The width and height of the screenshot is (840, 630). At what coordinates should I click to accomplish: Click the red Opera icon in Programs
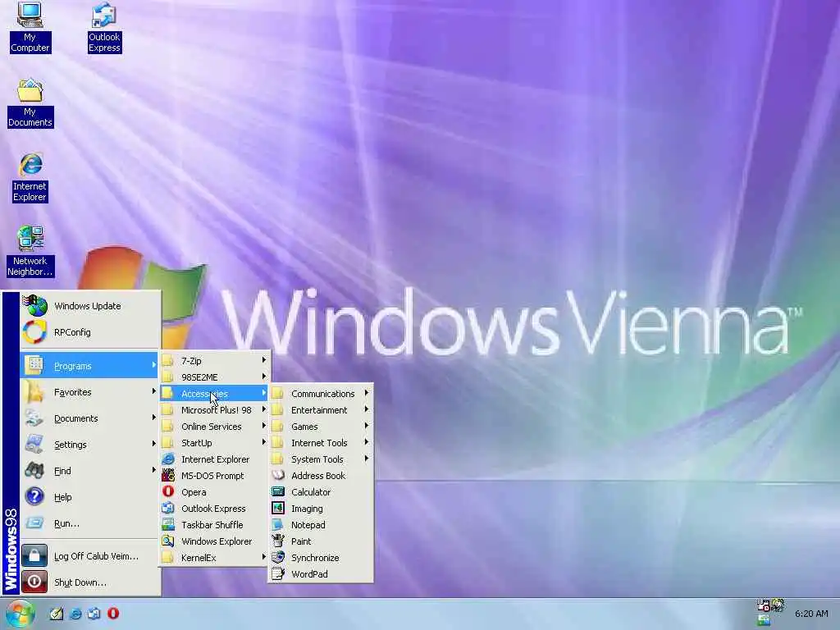point(168,491)
